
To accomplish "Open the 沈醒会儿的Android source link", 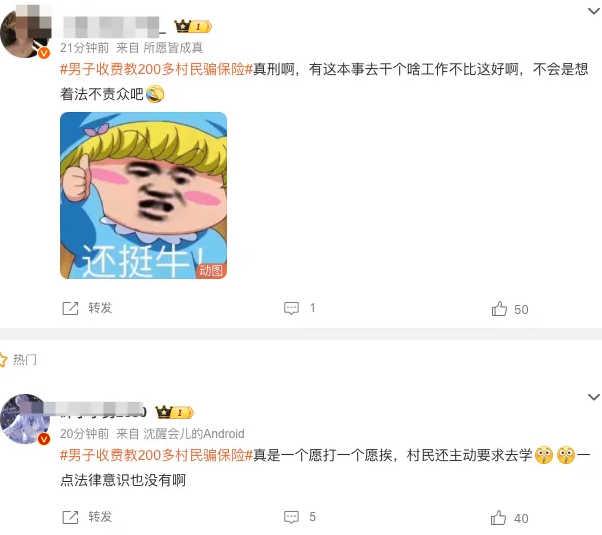I will [194, 434].
